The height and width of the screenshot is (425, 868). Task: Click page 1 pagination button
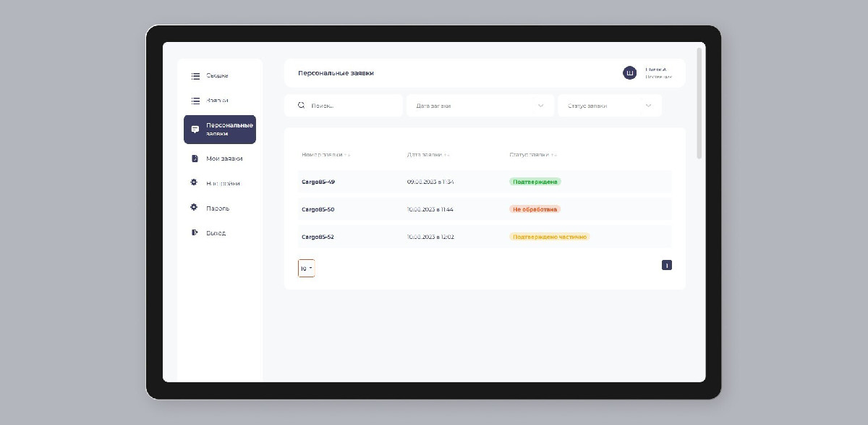667,265
